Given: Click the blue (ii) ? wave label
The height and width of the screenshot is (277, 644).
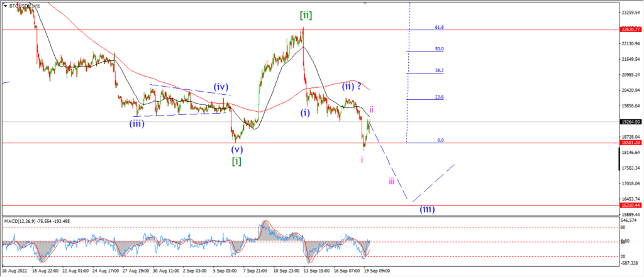Looking at the screenshot, I should [x=352, y=87].
